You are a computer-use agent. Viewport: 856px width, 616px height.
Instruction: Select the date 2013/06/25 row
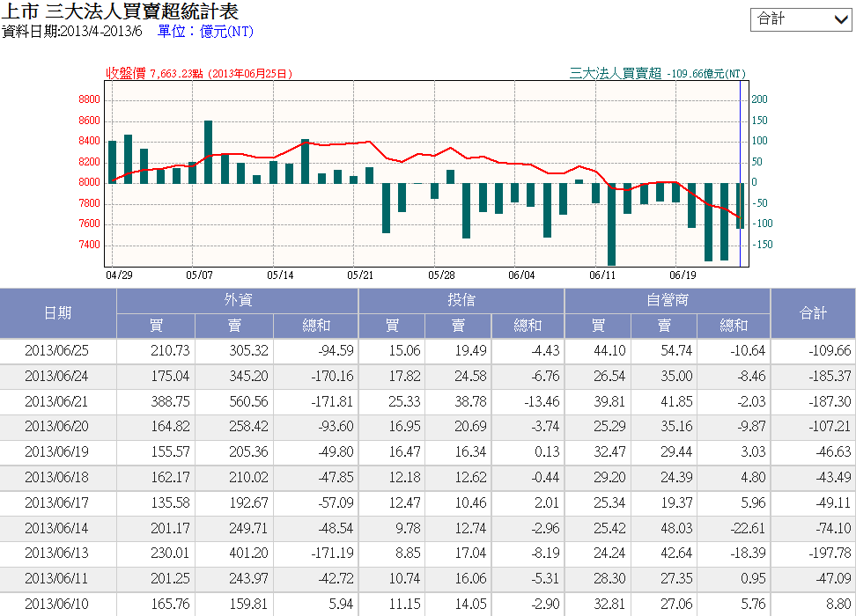pyautogui.click(x=428, y=351)
